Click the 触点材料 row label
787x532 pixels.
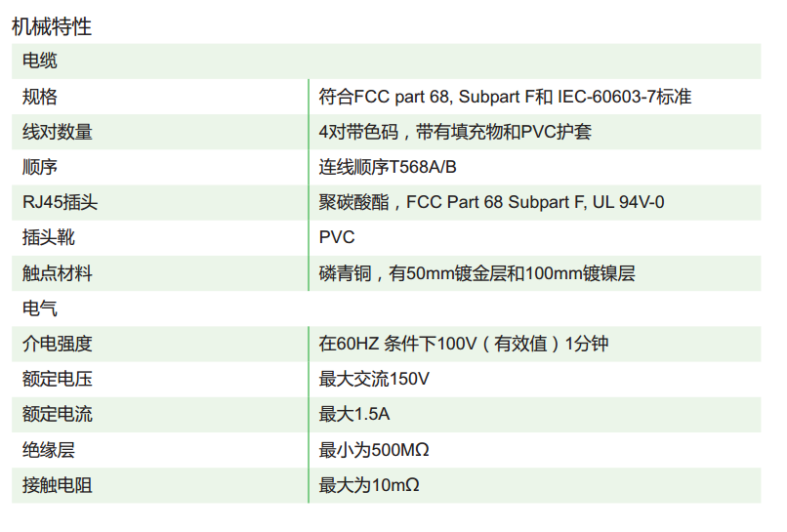coord(58,273)
